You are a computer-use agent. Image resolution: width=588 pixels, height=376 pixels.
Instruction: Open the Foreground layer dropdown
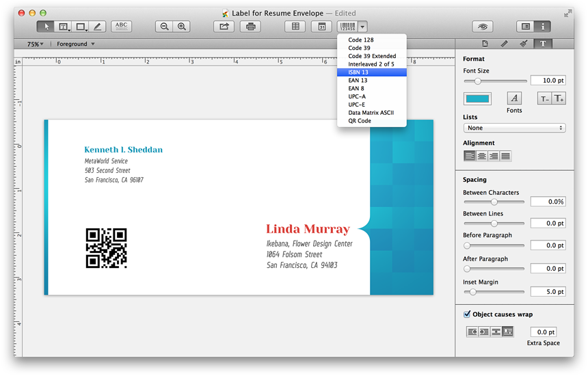(x=75, y=44)
